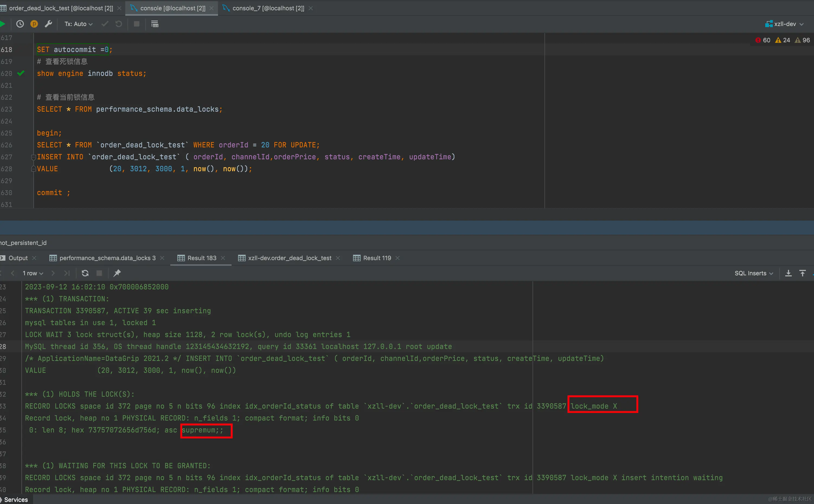This screenshot has width=814, height=504.
Task: Click the yellow warnings count 24
Action: [783, 40]
